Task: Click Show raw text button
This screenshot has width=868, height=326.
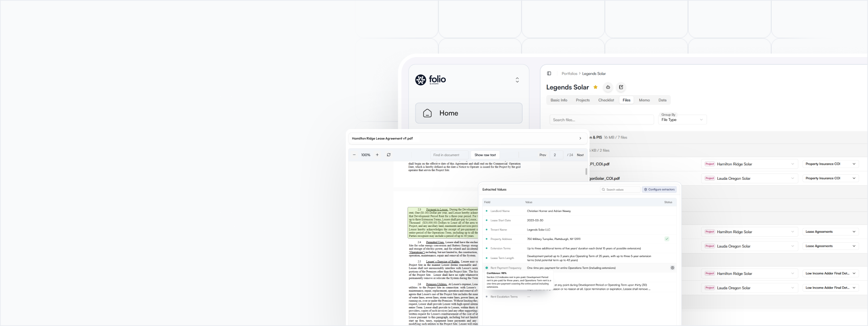Action: point(485,155)
